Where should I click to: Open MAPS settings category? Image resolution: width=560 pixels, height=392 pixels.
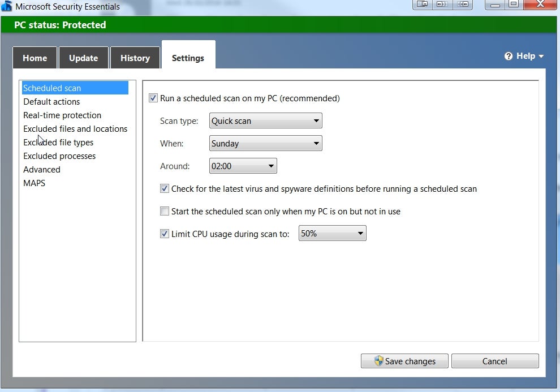point(35,183)
